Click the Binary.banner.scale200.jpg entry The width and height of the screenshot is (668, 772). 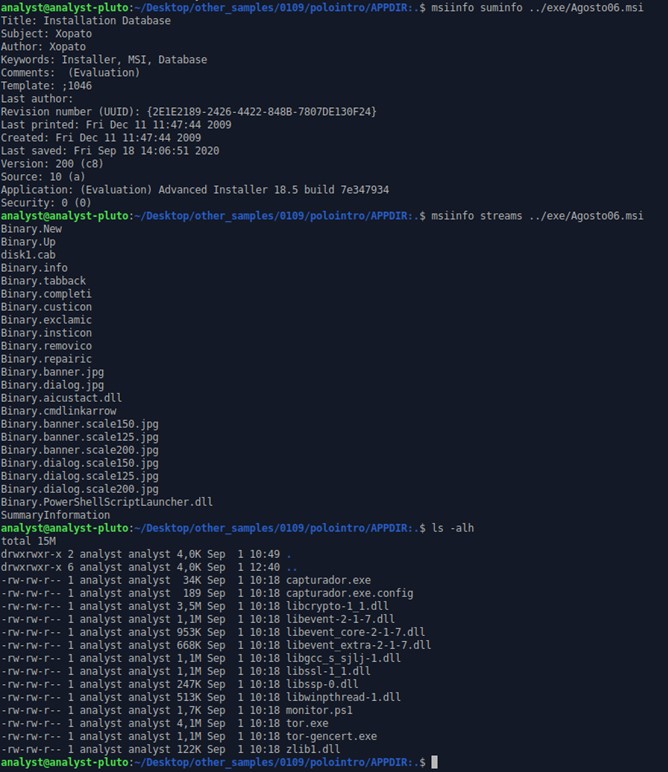coord(80,450)
